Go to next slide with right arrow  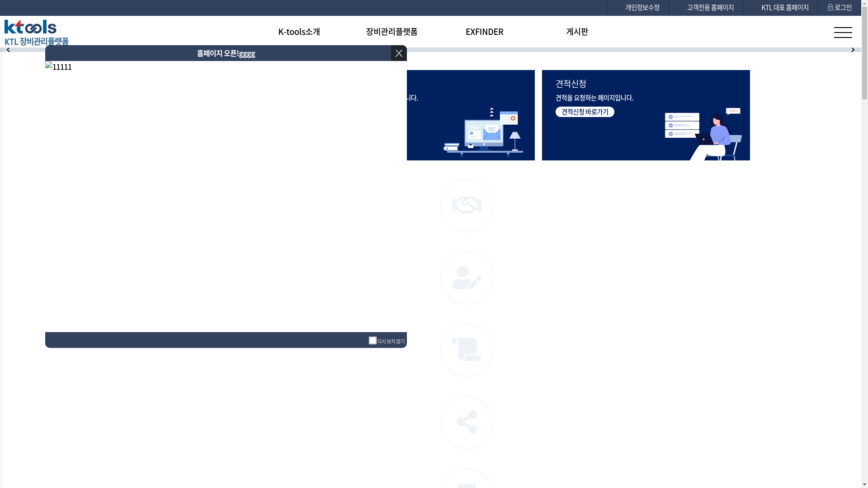[x=853, y=50]
